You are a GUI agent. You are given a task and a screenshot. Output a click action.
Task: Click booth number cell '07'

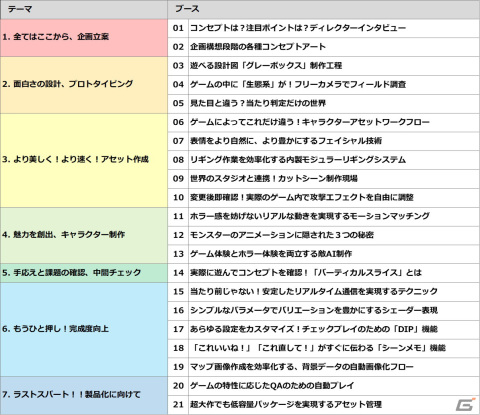pos(178,141)
